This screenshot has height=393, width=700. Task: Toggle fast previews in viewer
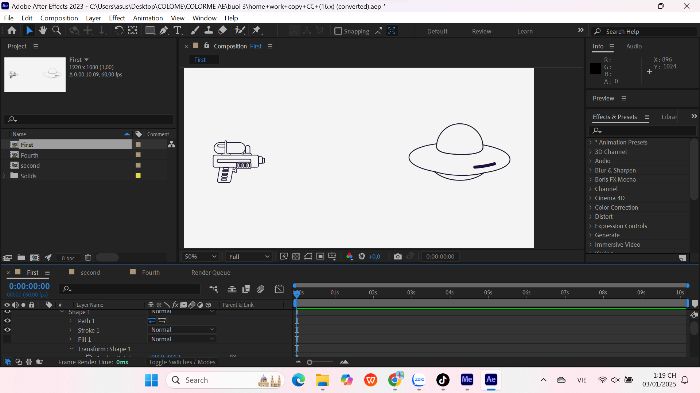pyautogui.click(x=284, y=256)
